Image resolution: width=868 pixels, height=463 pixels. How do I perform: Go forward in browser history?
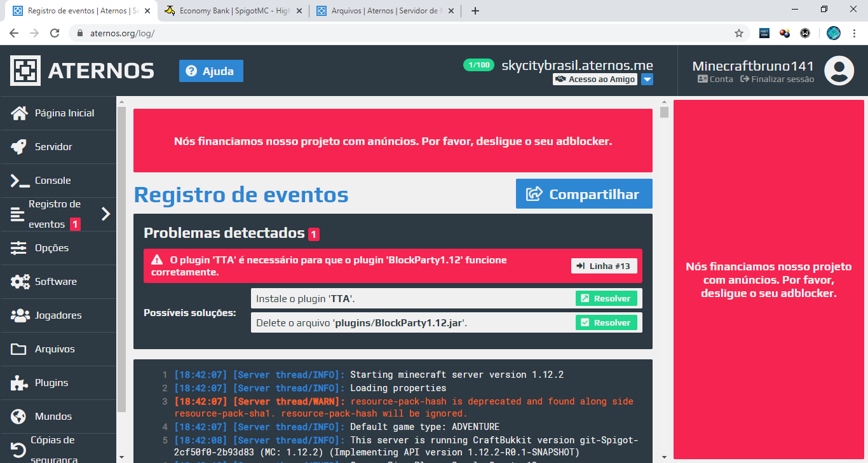pyautogui.click(x=34, y=33)
